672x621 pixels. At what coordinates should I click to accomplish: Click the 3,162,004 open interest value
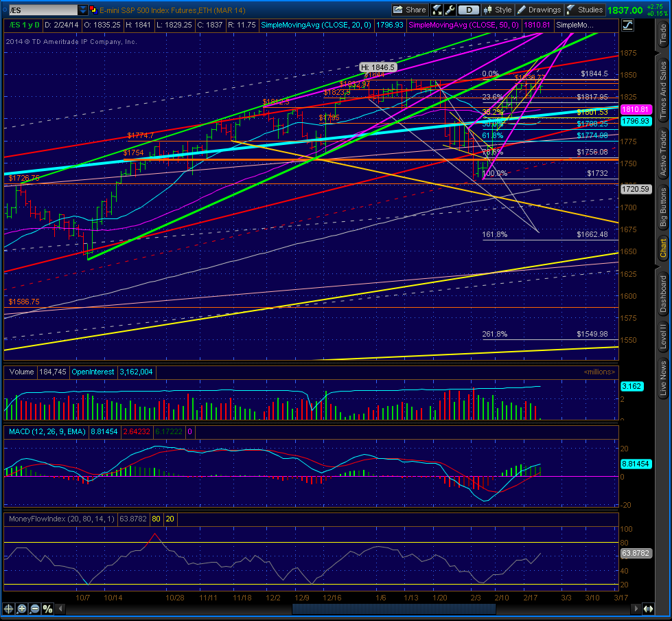[x=136, y=372]
